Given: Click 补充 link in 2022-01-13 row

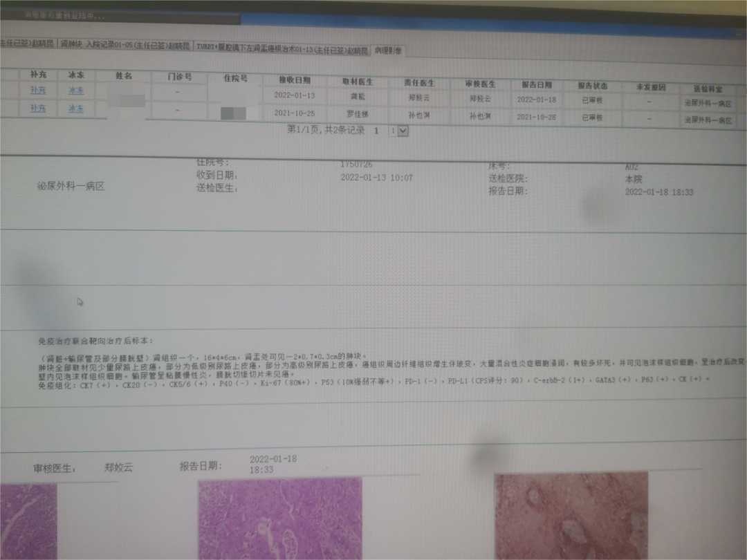Looking at the screenshot, I should click(x=38, y=90).
